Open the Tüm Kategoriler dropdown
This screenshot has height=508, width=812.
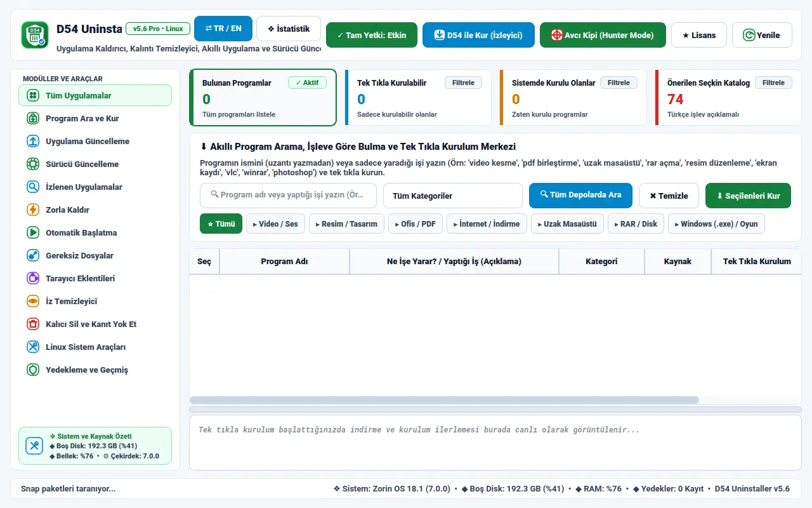click(453, 196)
